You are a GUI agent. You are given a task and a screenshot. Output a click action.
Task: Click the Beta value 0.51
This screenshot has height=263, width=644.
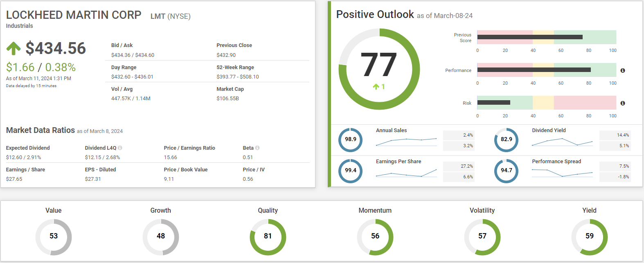tap(248, 157)
